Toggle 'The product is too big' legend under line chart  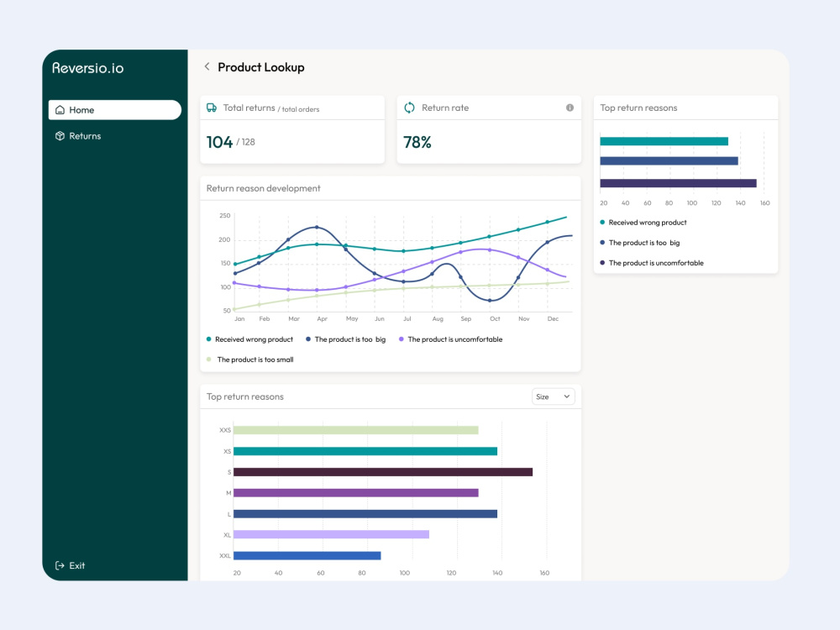pos(345,339)
